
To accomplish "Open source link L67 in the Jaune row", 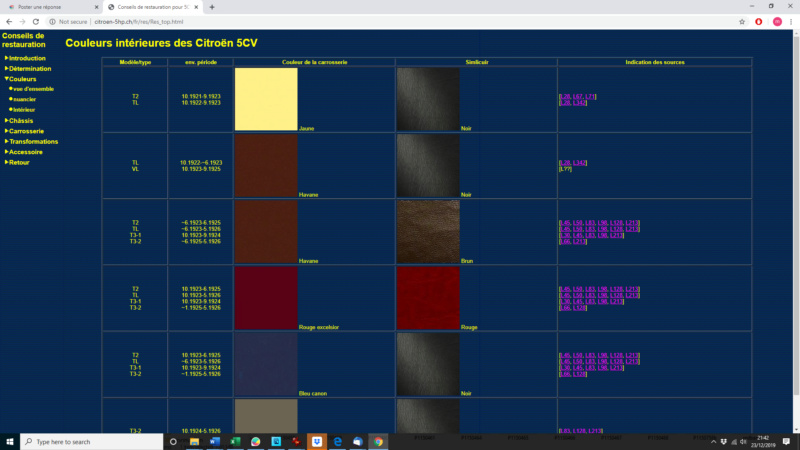I will click(578, 96).
